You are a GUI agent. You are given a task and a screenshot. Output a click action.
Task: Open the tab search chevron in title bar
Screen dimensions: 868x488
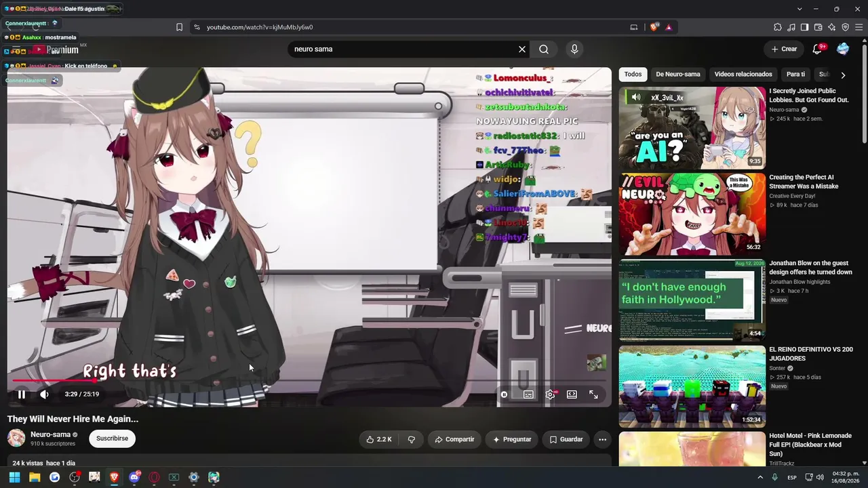[x=800, y=9]
